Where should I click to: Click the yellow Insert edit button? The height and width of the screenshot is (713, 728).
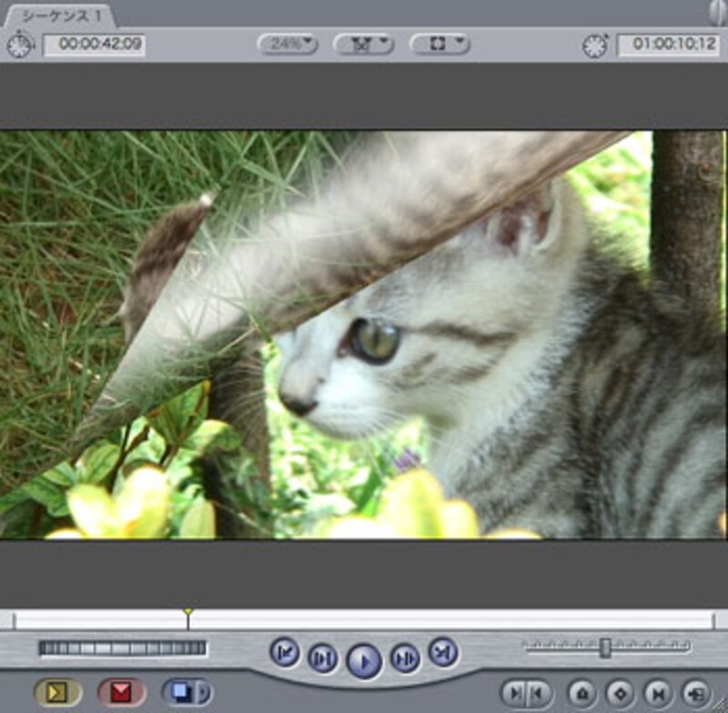(x=58, y=693)
